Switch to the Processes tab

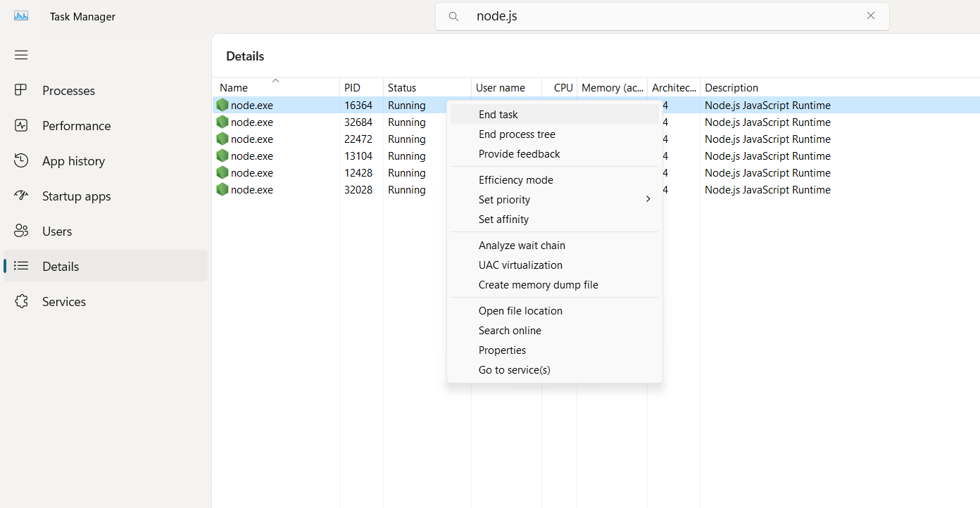tap(106, 90)
